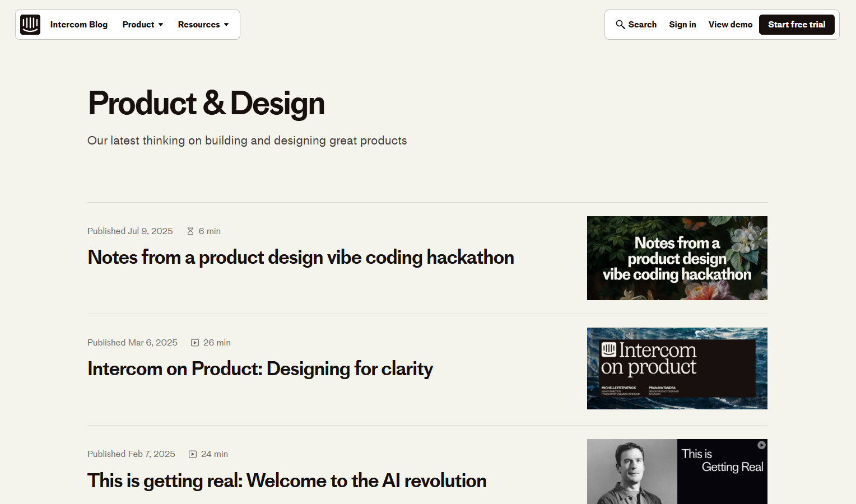Click the black-and-white portrait thumbnail

pos(632,472)
